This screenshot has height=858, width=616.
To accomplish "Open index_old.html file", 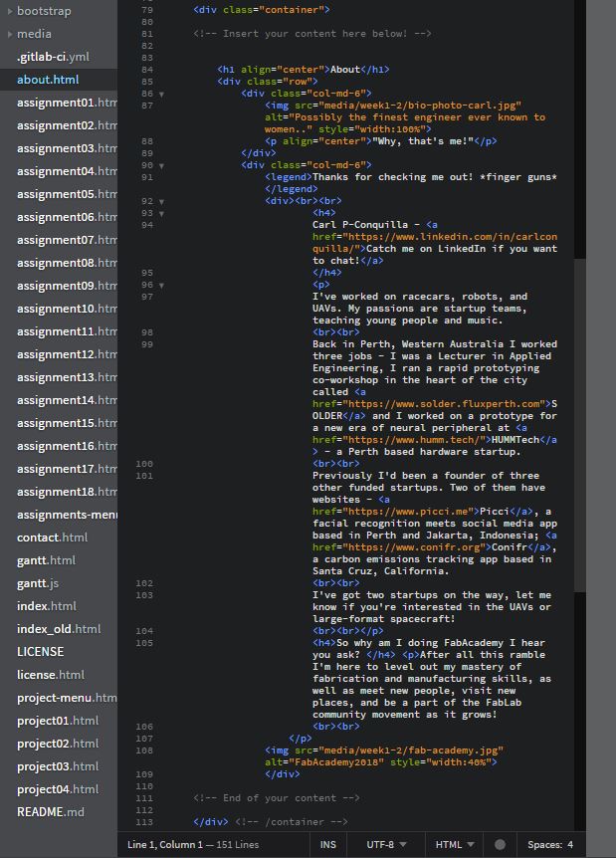I will coord(59,630).
